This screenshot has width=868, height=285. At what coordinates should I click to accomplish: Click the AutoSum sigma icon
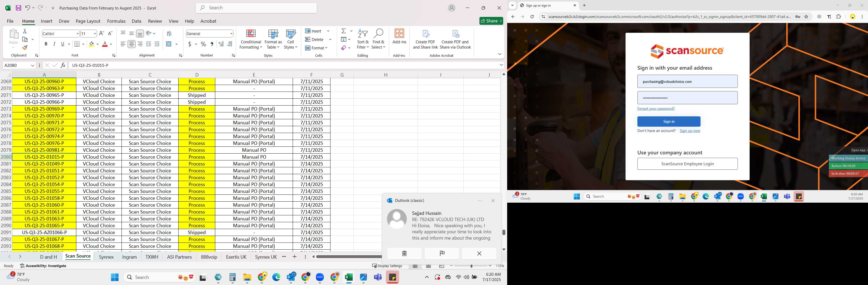[344, 31]
